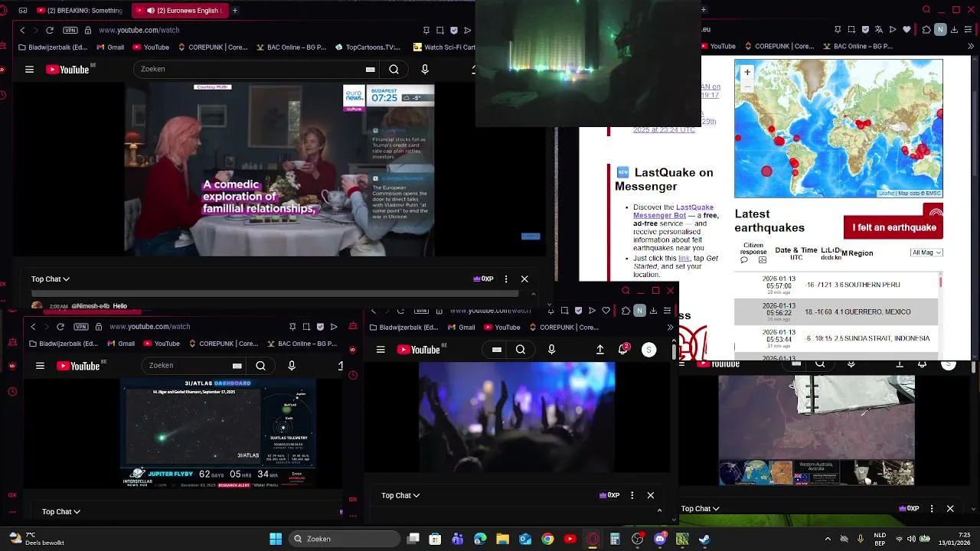Screen dimensions: 980x551
Task: Click voice search microphone in Euronews window
Action: (x=425, y=69)
